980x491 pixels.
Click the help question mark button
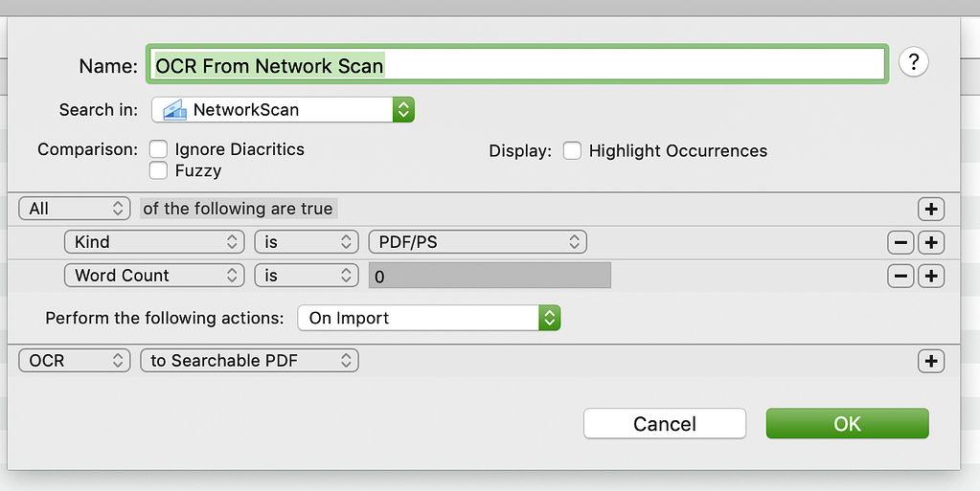point(914,63)
